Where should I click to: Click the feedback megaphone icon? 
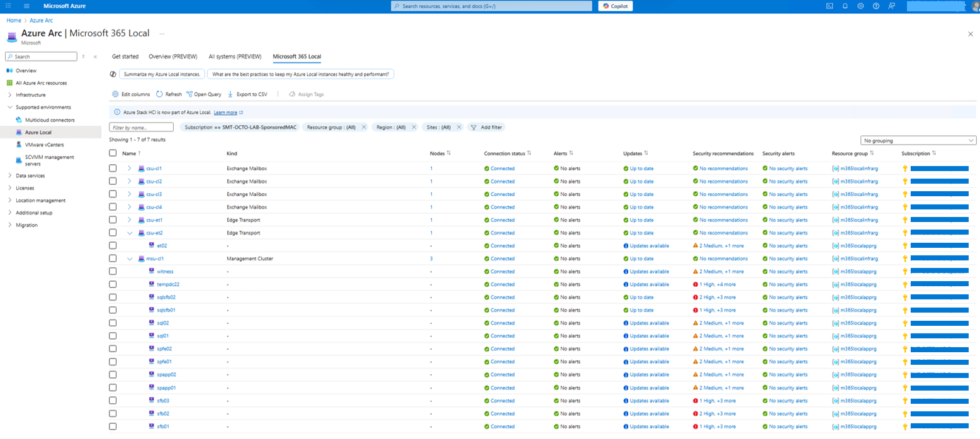pos(892,6)
